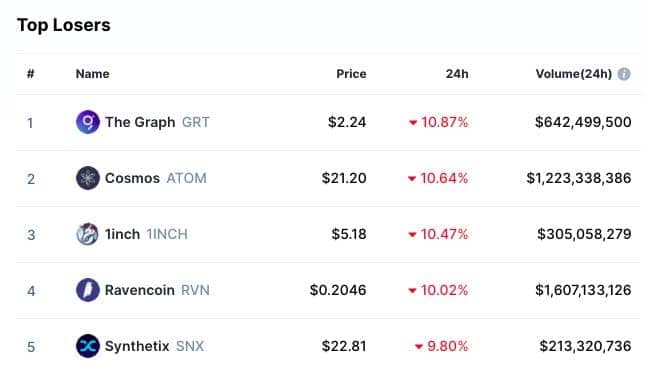Click Ravencoin price $0.2046 cell
Screen dimensions: 647x368
(x=338, y=290)
